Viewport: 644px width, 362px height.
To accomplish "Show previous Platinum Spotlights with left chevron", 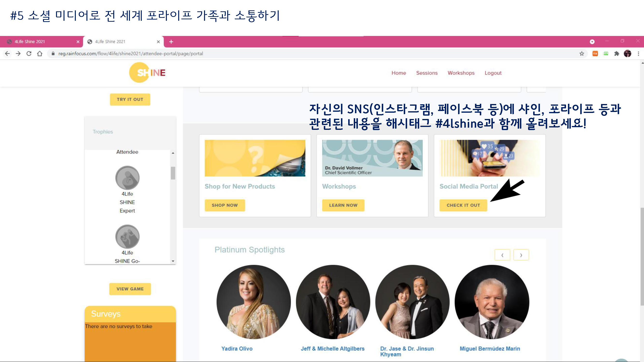I will point(502,255).
